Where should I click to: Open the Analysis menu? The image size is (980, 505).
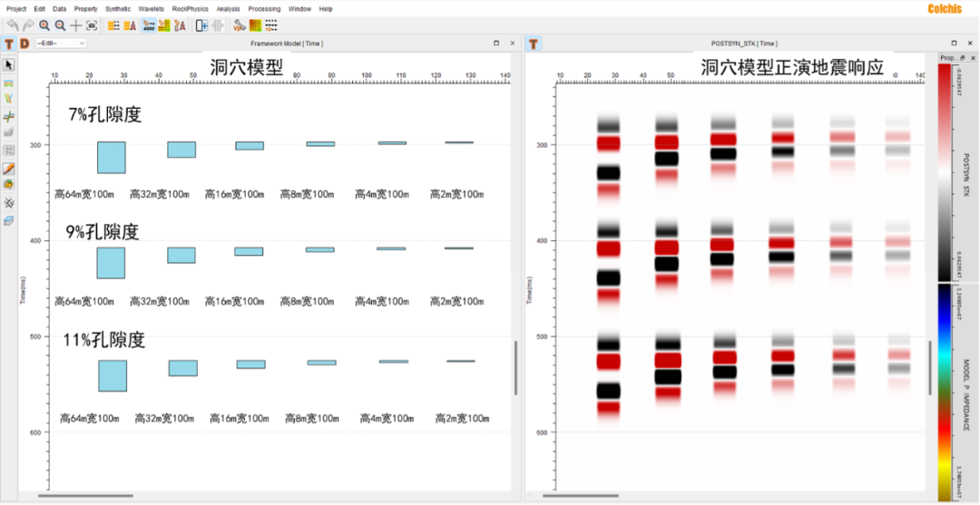pos(228,9)
